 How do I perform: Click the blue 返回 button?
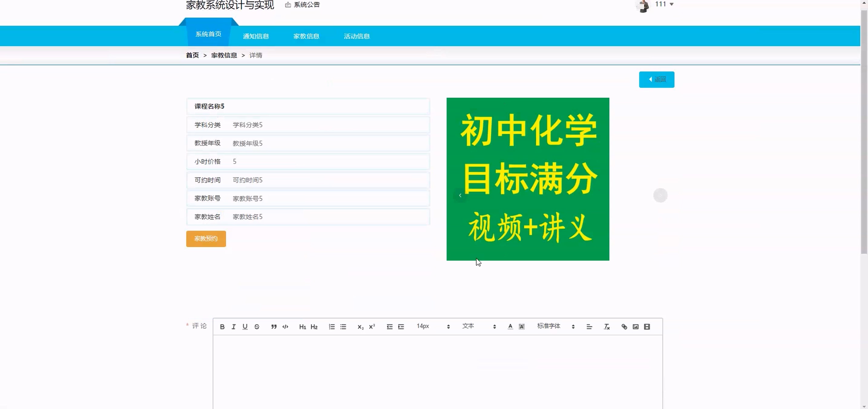tap(656, 79)
